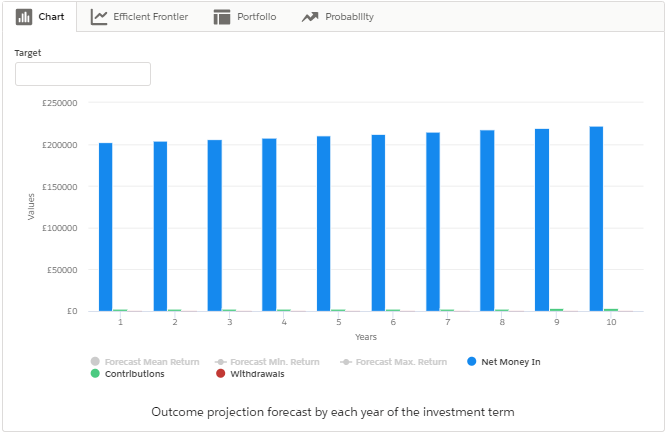Image resolution: width=668 pixels, height=434 pixels.
Task: Click the year 5 Net Money In bar
Action: point(324,224)
